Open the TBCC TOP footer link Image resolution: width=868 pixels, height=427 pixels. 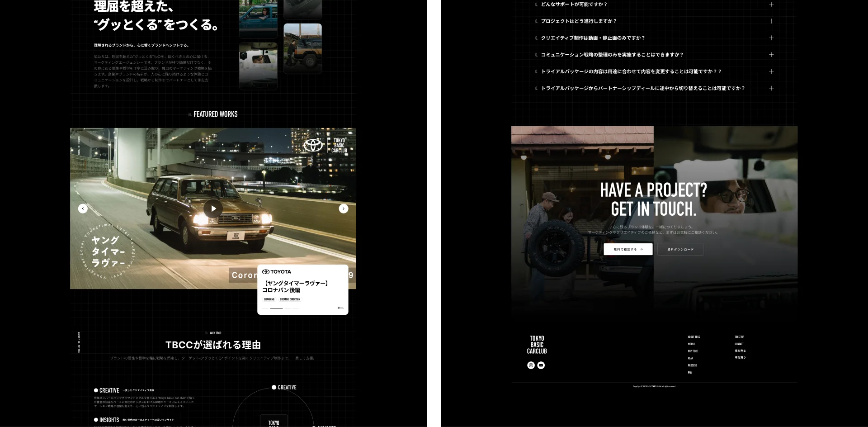click(740, 337)
